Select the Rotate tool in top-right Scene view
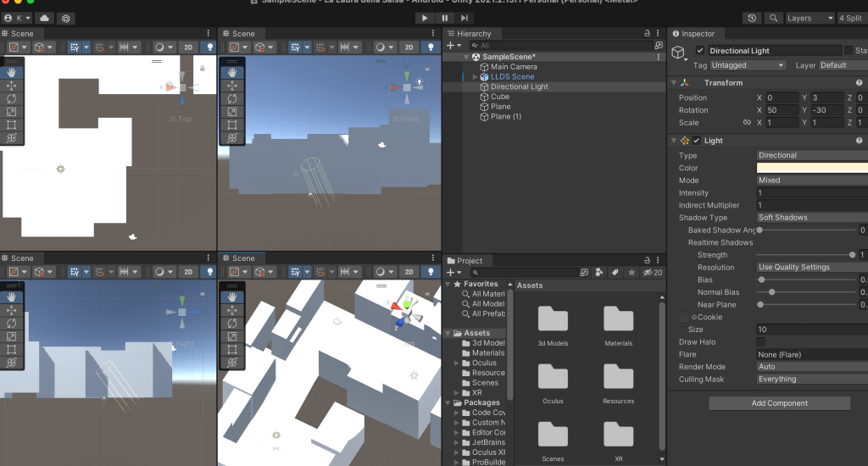 click(232, 99)
